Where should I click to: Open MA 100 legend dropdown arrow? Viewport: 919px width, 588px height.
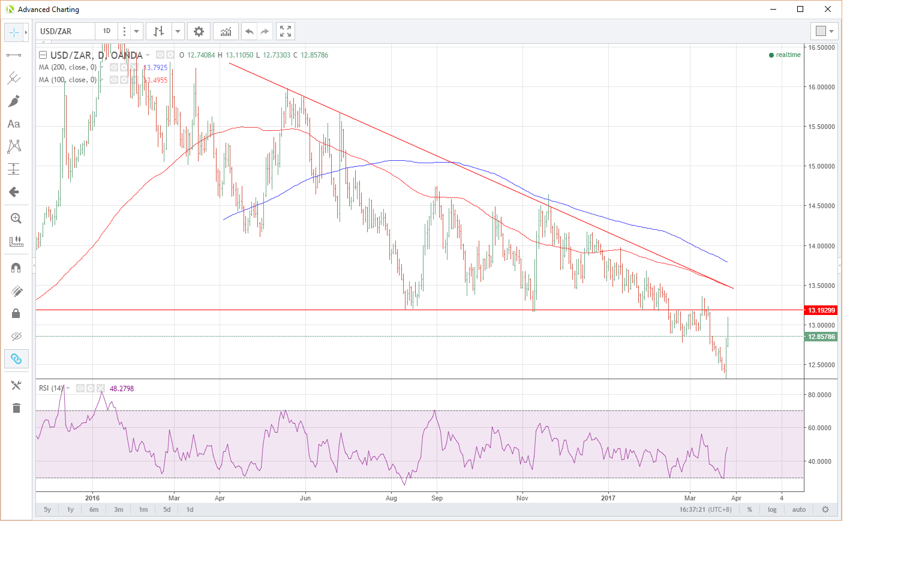point(101,80)
